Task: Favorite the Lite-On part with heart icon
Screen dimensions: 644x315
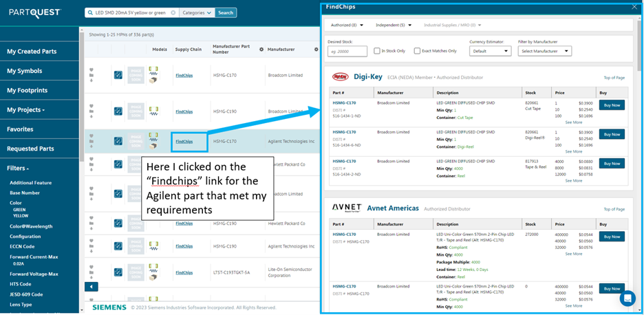Action: pos(92,267)
